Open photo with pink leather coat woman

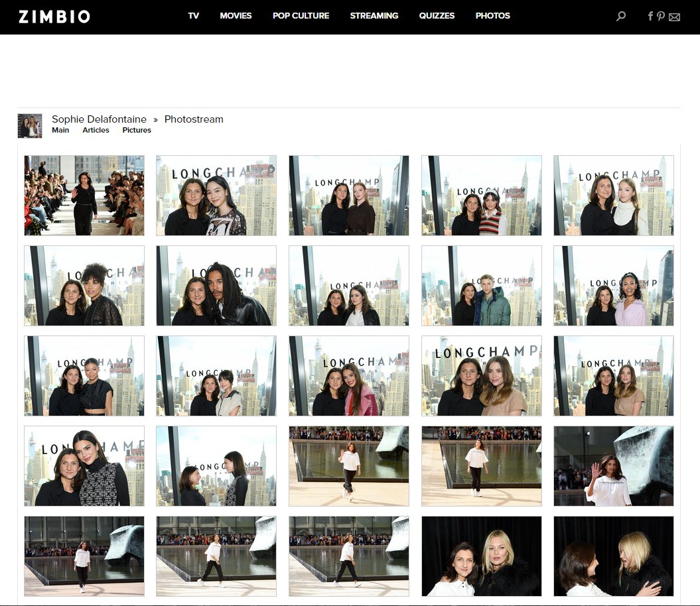click(x=348, y=376)
